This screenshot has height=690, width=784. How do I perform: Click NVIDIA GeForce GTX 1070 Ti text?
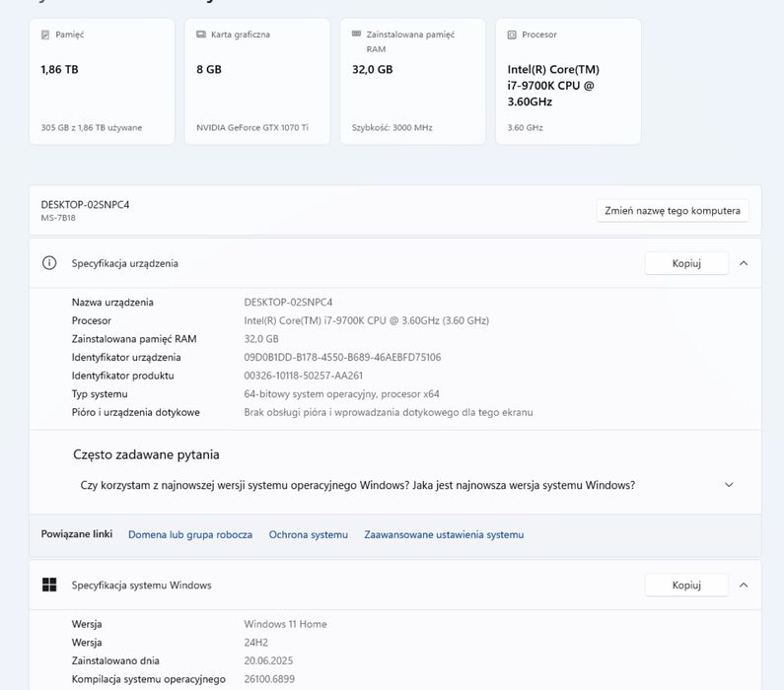(252, 127)
